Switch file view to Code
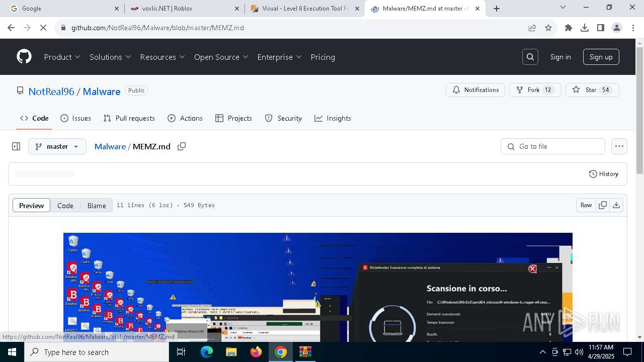Viewport: 644px width, 362px height. coord(65,205)
